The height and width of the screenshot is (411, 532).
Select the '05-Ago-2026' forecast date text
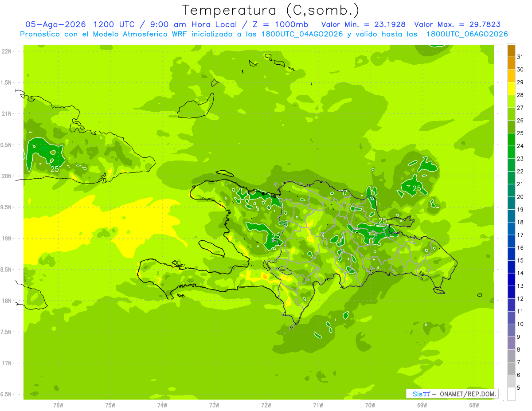(x=55, y=25)
